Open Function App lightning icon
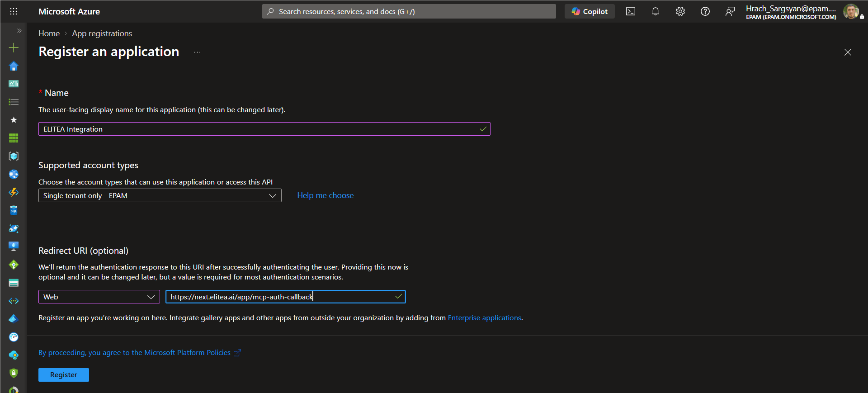 14,192
